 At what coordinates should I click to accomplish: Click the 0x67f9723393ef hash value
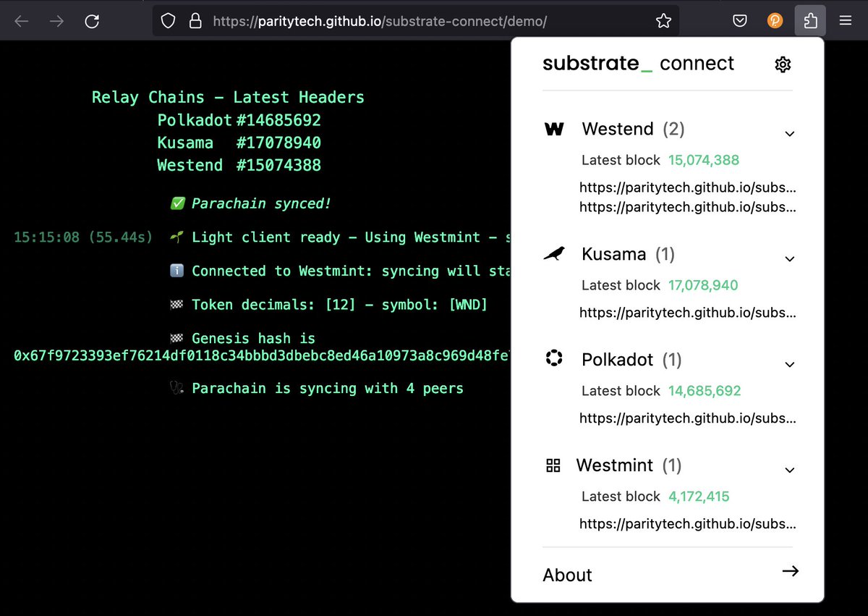[x=263, y=355]
